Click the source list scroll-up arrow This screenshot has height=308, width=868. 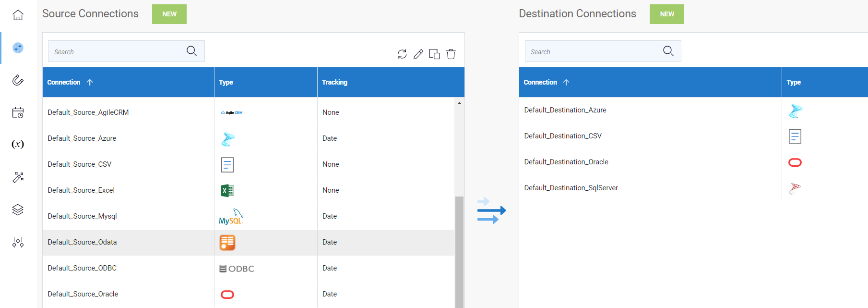point(459,103)
